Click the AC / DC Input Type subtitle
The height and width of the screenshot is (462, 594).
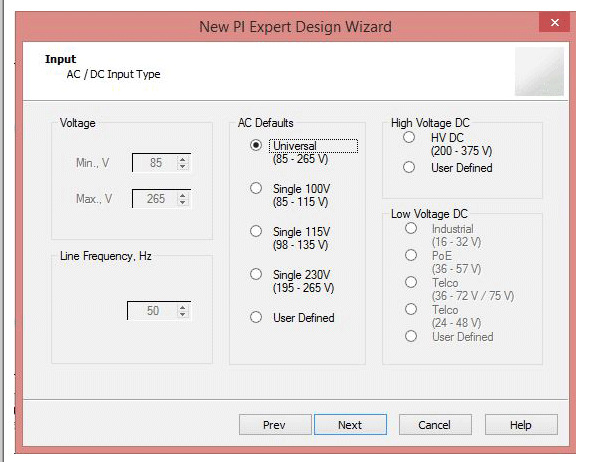114,74
